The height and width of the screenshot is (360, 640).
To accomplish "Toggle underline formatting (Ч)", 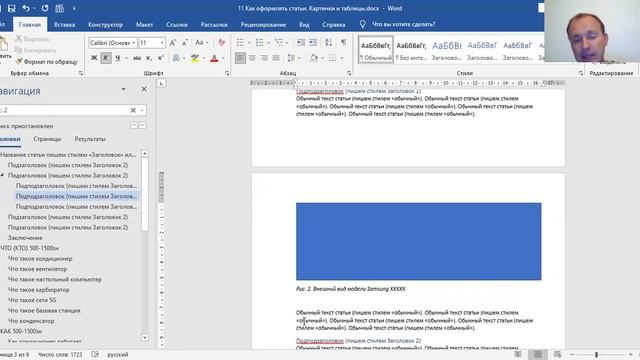I will (x=118, y=58).
